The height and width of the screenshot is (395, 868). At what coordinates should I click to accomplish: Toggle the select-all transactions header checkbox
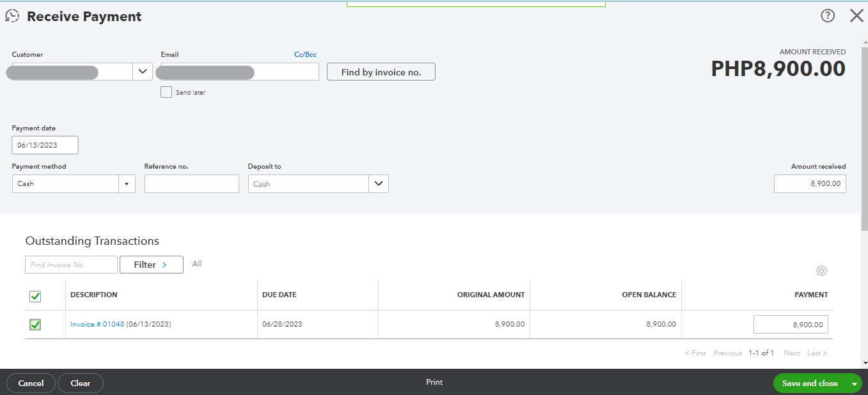click(35, 296)
